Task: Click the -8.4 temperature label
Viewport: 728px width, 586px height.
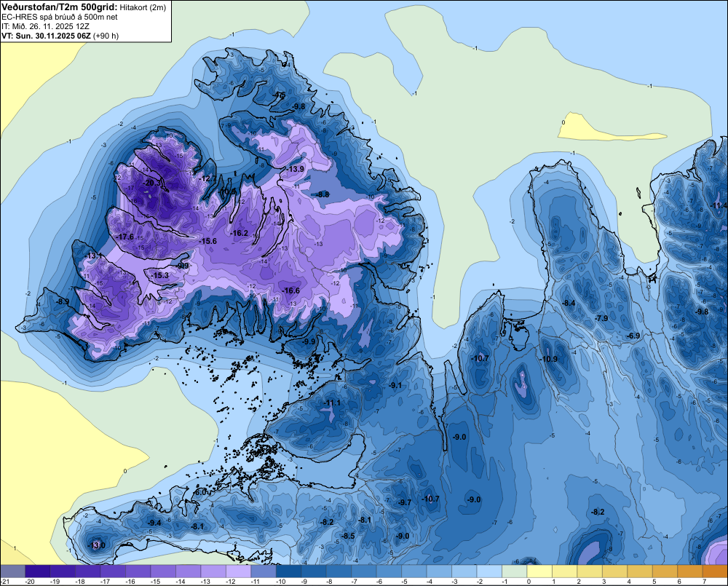Action: (x=569, y=303)
